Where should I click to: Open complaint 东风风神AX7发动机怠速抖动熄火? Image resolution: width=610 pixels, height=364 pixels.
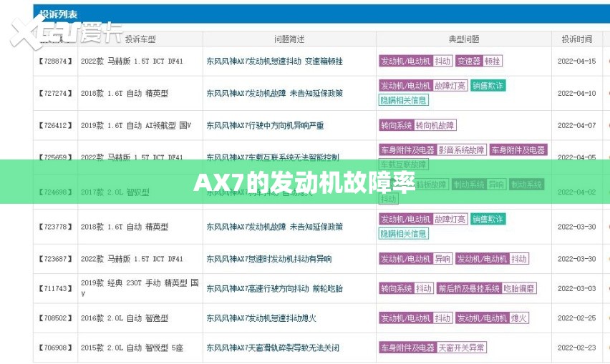pos(261,318)
